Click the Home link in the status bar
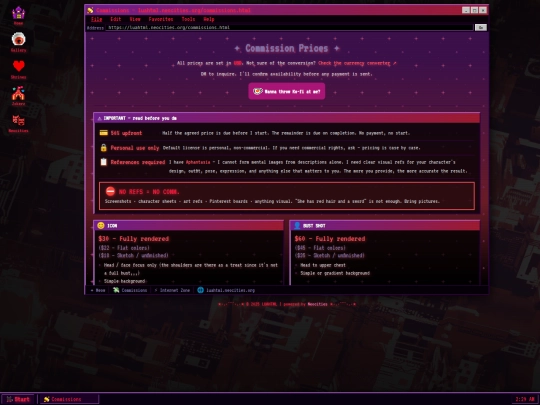540x405 pixels. click(98, 290)
